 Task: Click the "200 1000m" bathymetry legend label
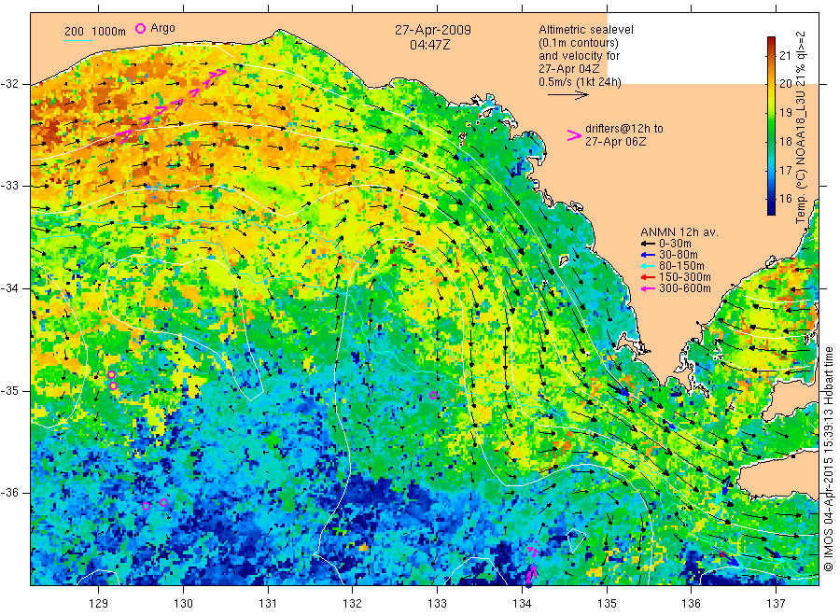(x=95, y=31)
